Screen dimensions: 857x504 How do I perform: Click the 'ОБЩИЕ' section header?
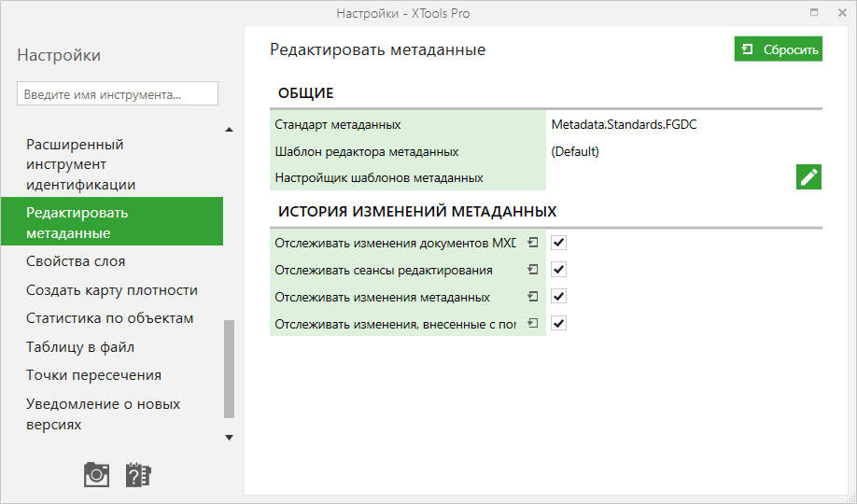pyautogui.click(x=305, y=93)
